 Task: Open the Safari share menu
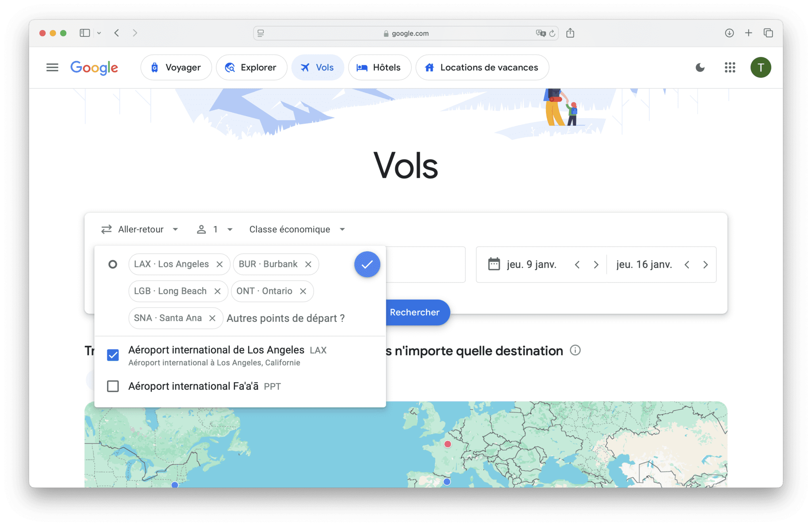(x=570, y=33)
